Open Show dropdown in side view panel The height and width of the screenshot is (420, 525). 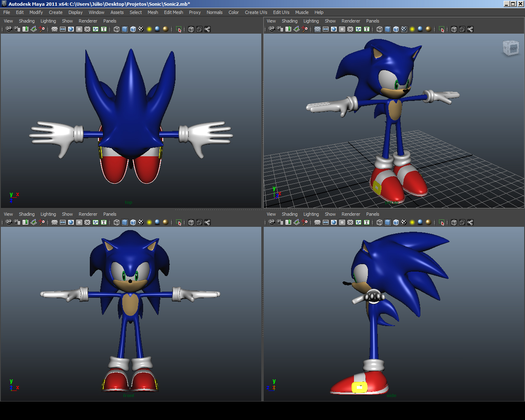330,214
